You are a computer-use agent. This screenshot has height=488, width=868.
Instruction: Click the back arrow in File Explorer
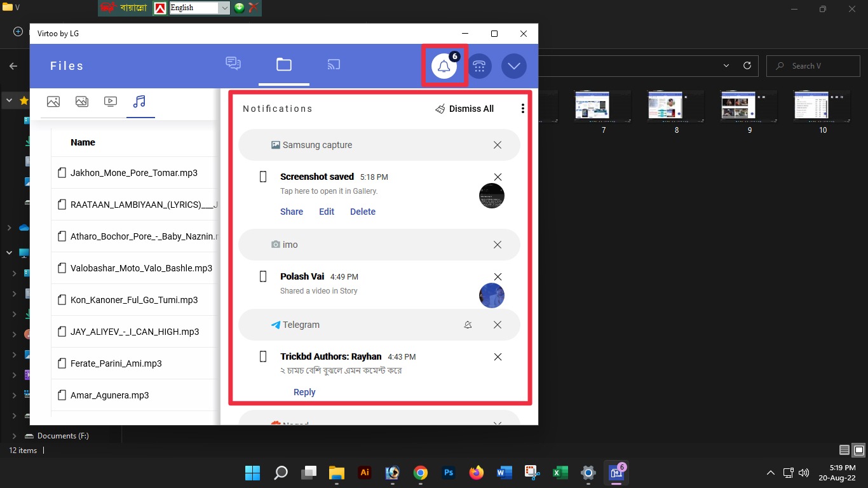coord(13,66)
